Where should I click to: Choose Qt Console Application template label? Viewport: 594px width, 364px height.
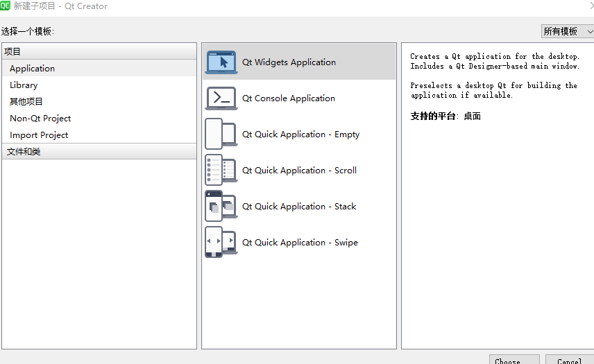coord(289,98)
